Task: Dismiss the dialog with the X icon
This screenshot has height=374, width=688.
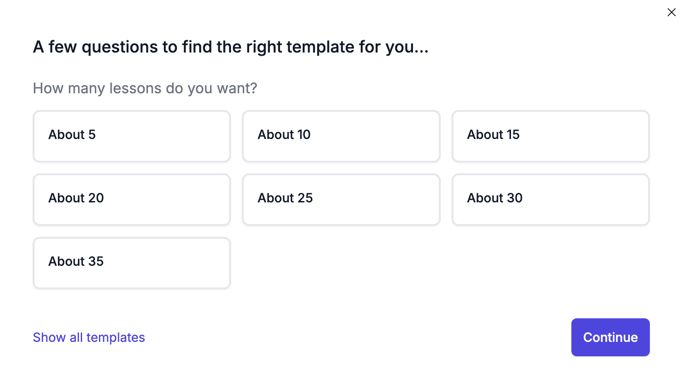Action: [671, 12]
